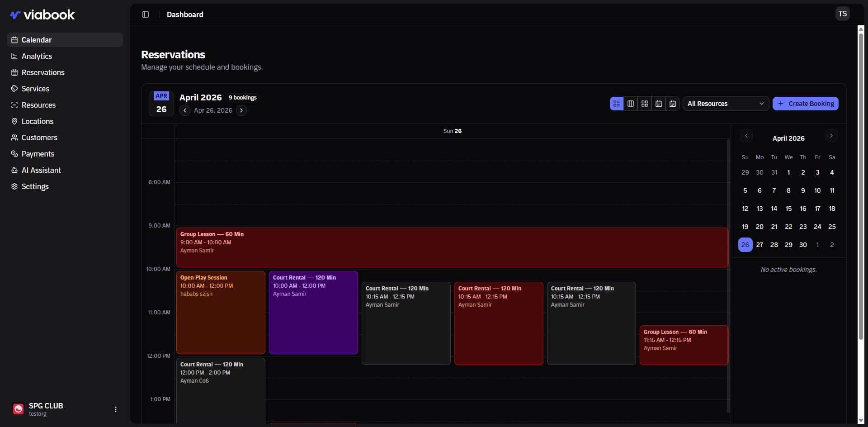Open the red 10:15 AM Court Rental booking
The image size is (868, 427).
coord(499,323)
